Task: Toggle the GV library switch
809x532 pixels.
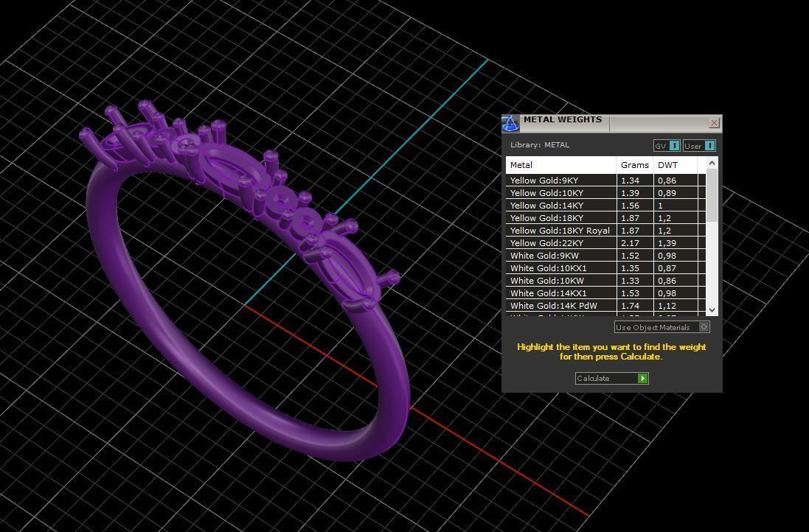Action: (674, 146)
